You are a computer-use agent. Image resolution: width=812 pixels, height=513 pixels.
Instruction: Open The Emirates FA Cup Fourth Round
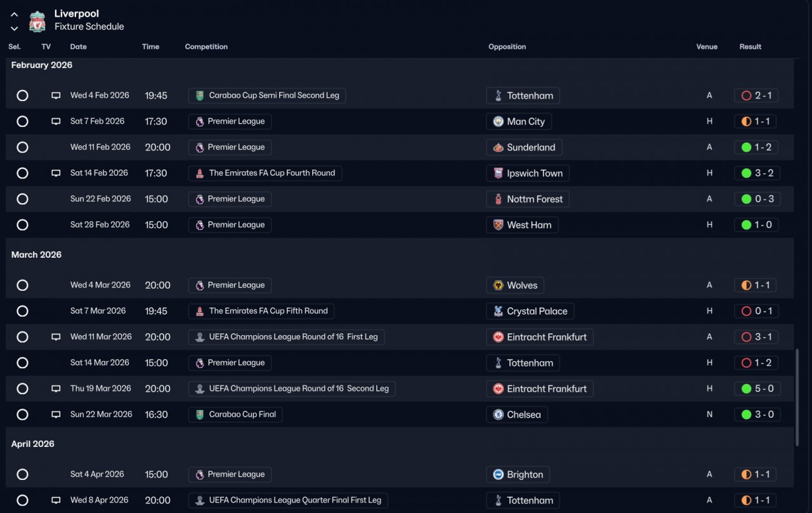click(265, 173)
